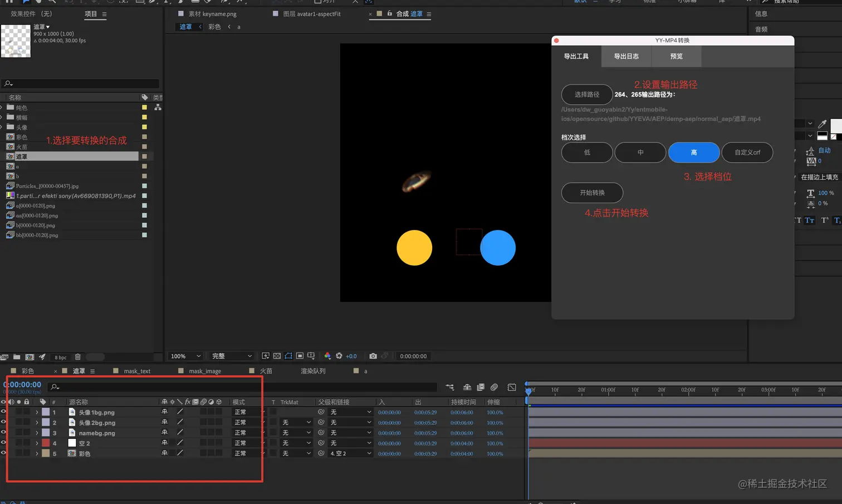Image resolution: width=842 pixels, height=504 pixels.
Task: Open the blend mode dropdown for 头像2bg.png
Action: coord(248,423)
